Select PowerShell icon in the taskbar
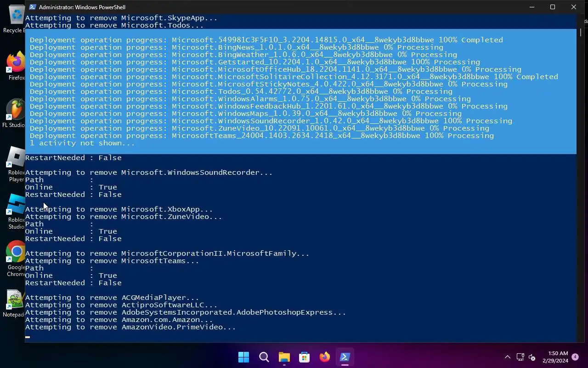Image resolution: width=588 pixels, height=368 pixels. (x=345, y=357)
